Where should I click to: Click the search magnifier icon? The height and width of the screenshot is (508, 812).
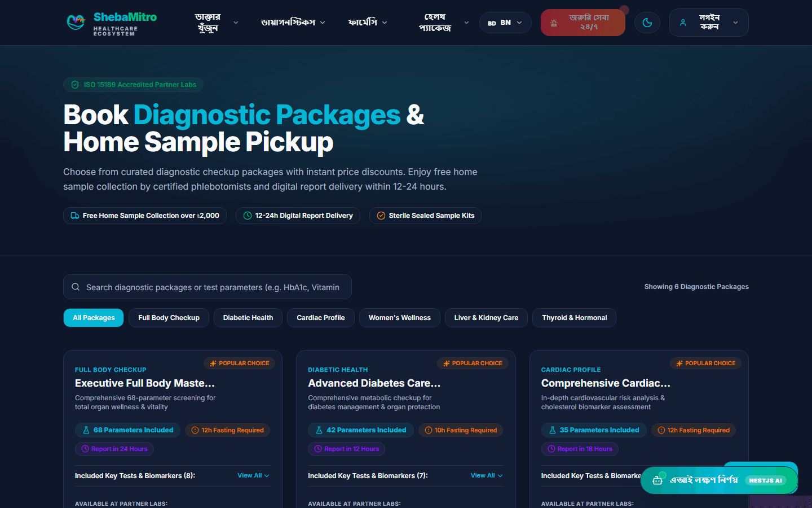tap(76, 287)
